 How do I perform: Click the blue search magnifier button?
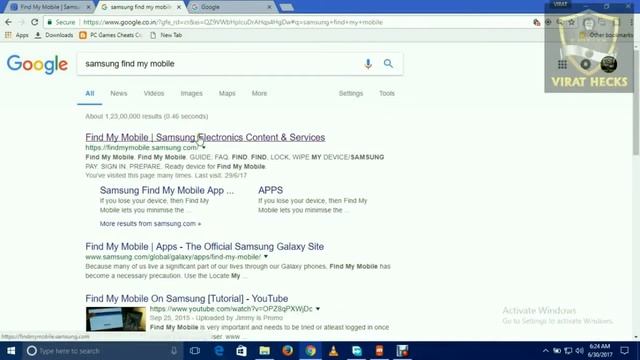click(388, 64)
